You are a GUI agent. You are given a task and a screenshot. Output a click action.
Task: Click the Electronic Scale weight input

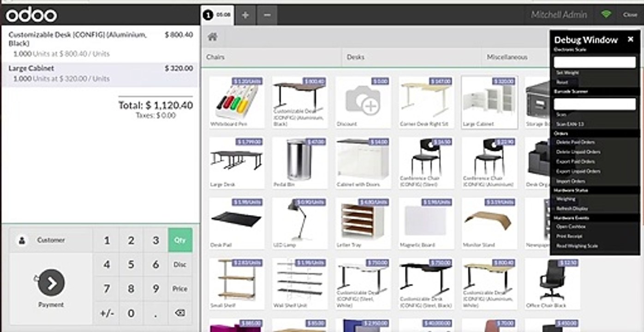(x=594, y=62)
